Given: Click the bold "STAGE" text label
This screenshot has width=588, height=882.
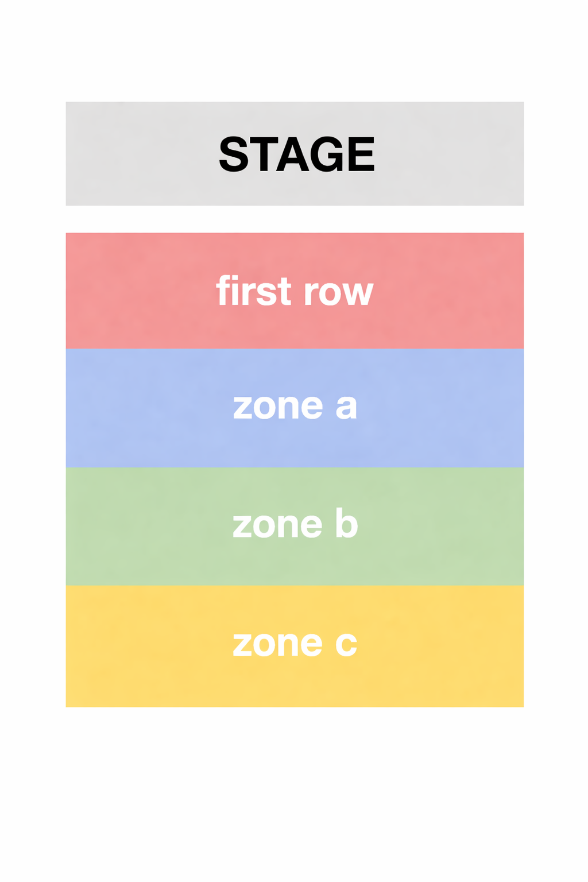Looking at the screenshot, I should pos(296,154).
